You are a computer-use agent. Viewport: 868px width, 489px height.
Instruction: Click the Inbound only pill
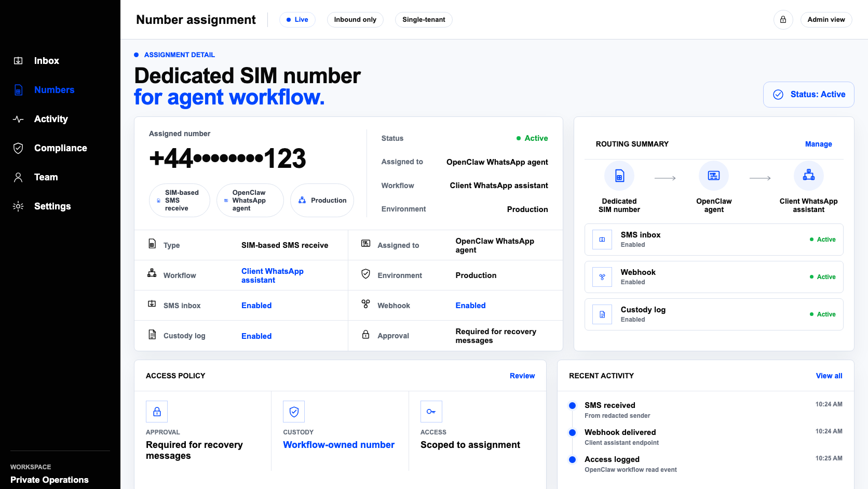(x=355, y=20)
